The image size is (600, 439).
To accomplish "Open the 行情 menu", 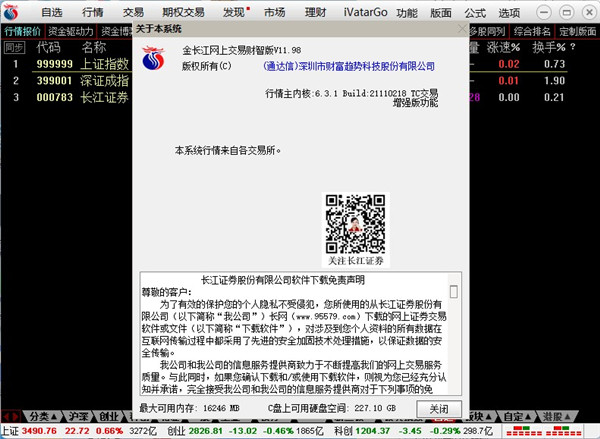I will click(92, 12).
